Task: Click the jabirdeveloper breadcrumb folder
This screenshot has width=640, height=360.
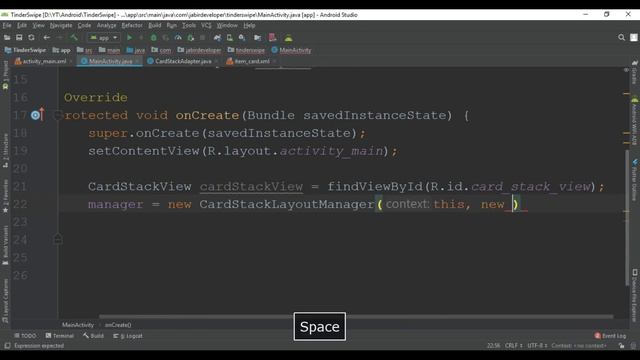Action: pyautogui.click(x=199, y=50)
